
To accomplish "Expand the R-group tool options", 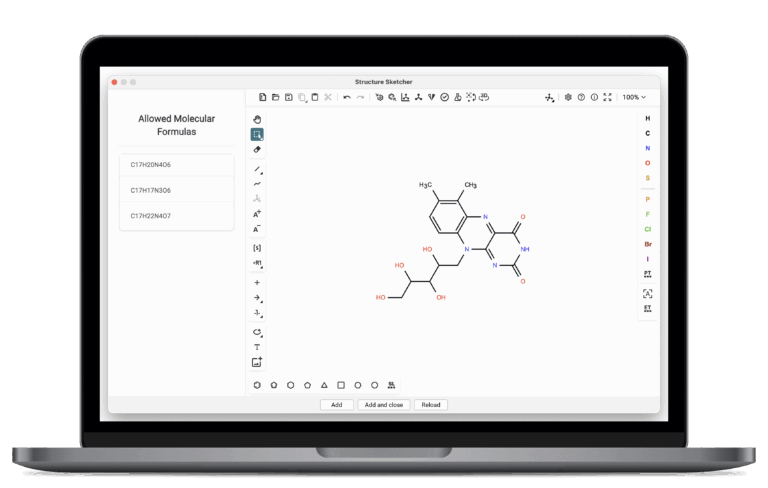I will 257,263.
